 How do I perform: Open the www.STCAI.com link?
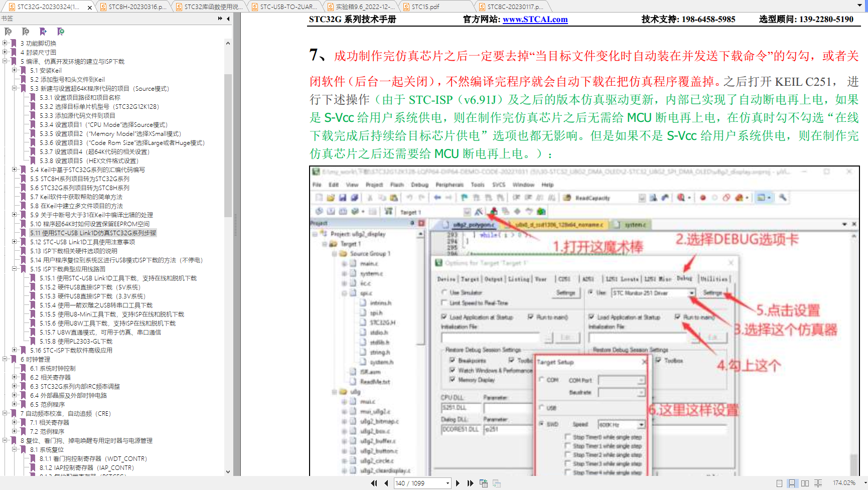pyautogui.click(x=535, y=19)
